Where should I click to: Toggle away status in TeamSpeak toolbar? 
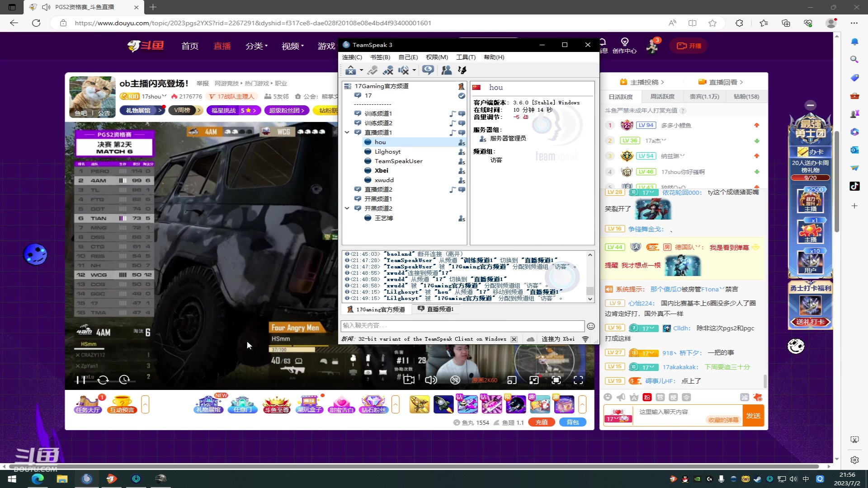(373, 70)
